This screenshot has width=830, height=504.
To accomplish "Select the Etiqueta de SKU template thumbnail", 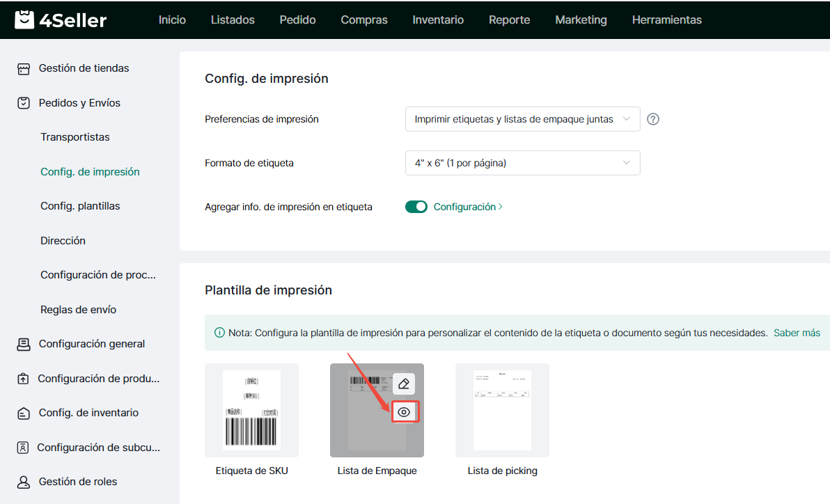I will pyautogui.click(x=251, y=410).
